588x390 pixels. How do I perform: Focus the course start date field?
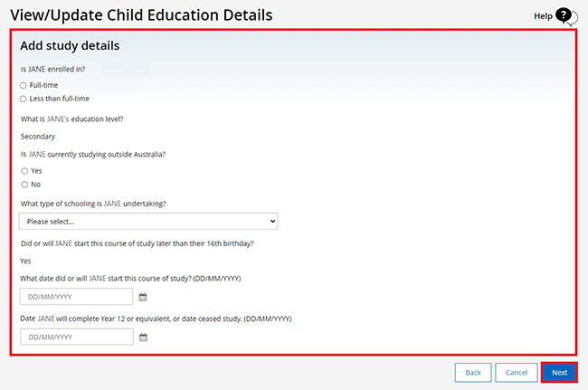pos(77,297)
